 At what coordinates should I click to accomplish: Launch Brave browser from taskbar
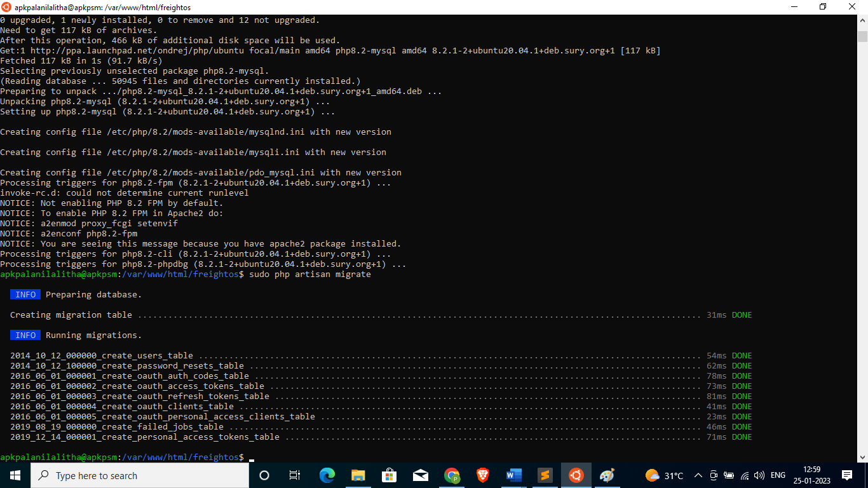coord(483,475)
